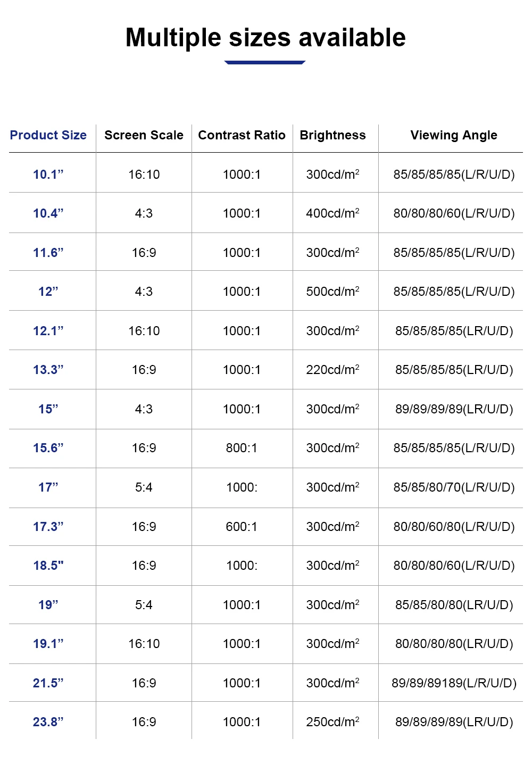Select the Screen Scale column header

pyautogui.click(x=144, y=135)
